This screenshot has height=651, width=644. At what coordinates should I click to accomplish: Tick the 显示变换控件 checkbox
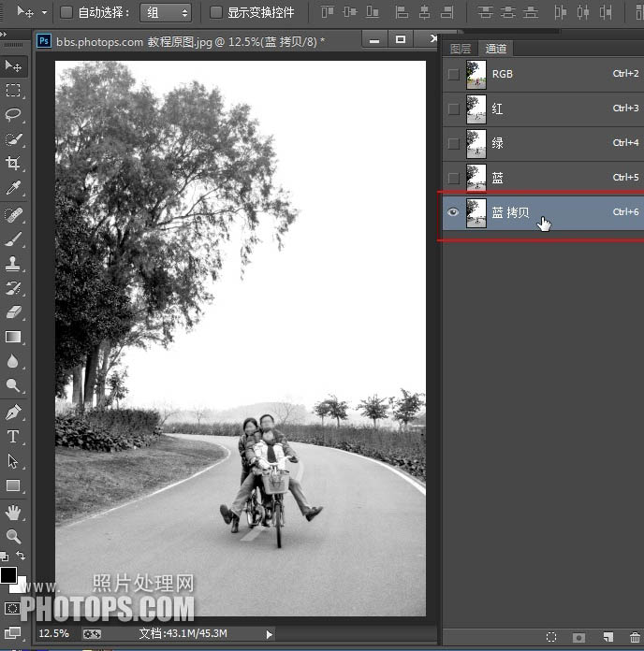point(216,12)
